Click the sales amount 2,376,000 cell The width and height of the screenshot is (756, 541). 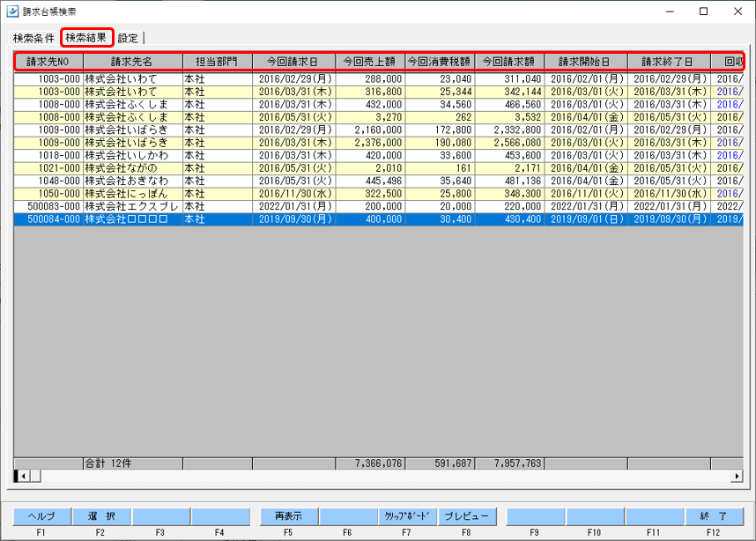370,143
